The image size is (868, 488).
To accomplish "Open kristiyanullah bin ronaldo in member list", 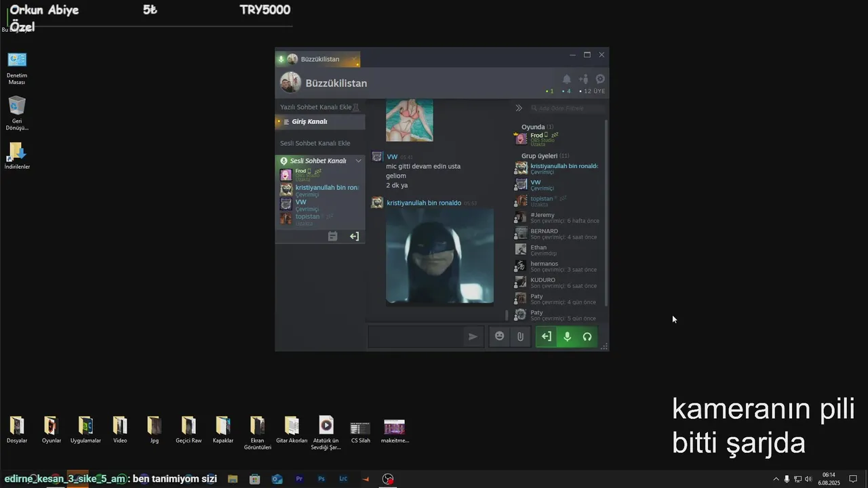I will [x=559, y=168].
